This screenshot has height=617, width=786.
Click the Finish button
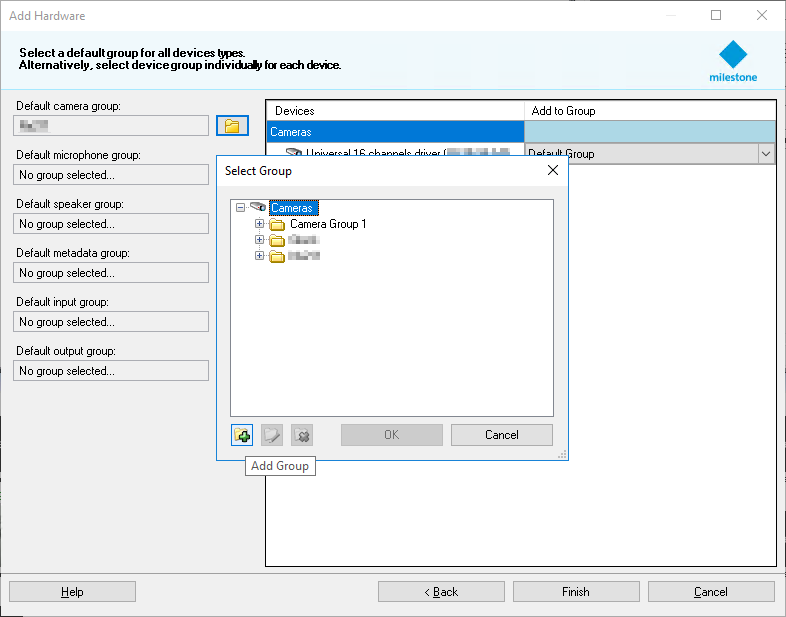[575, 592]
